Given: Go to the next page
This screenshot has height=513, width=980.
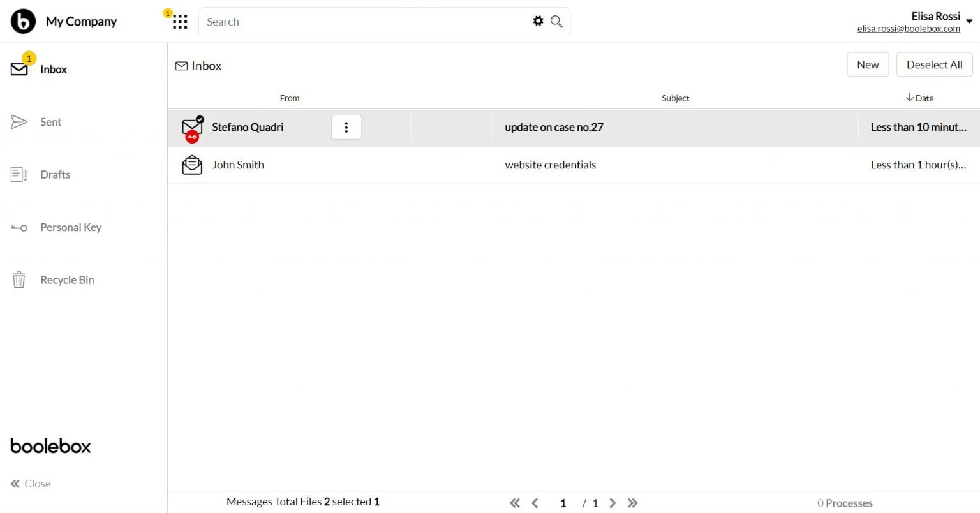Looking at the screenshot, I should click(612, 503).
